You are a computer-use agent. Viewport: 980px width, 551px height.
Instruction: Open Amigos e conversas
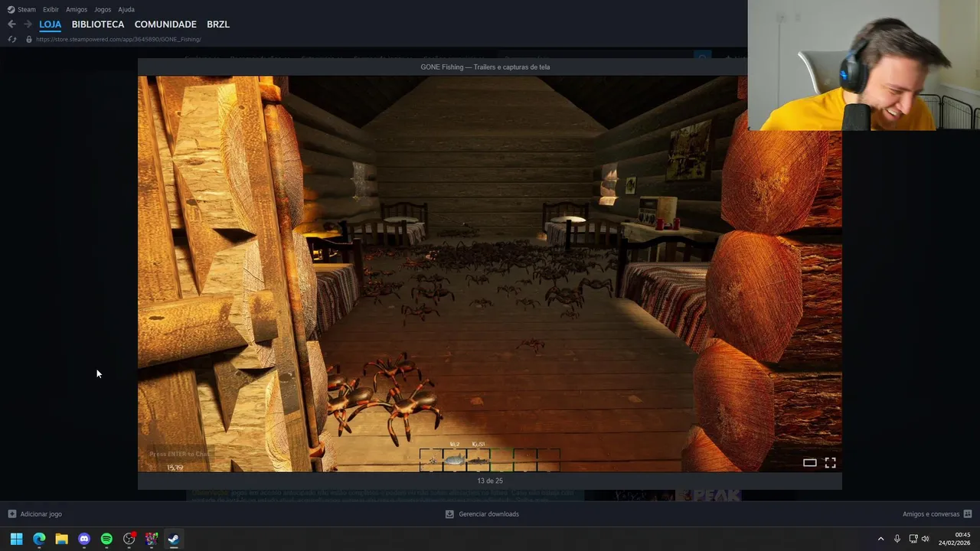931,514
